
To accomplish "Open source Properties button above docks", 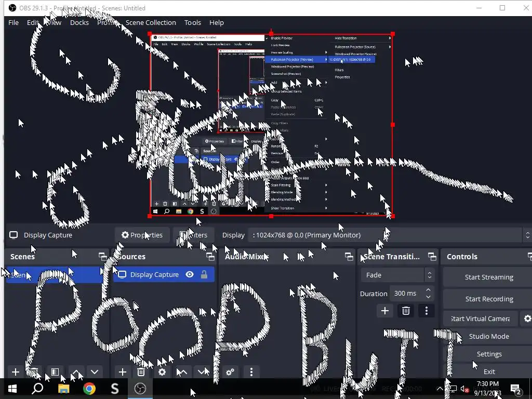I will tap(142, 235).
